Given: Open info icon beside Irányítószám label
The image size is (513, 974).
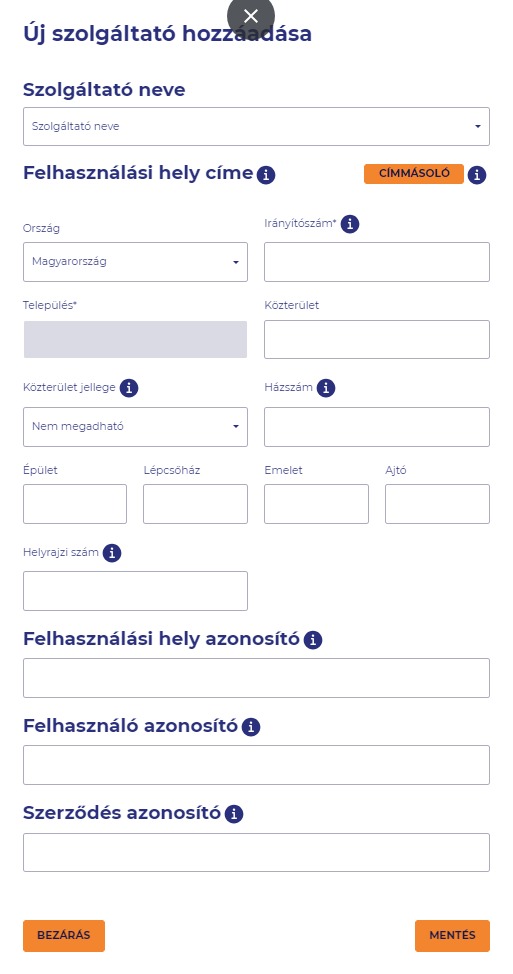Looking at the screenshot, I should point(350,224).
